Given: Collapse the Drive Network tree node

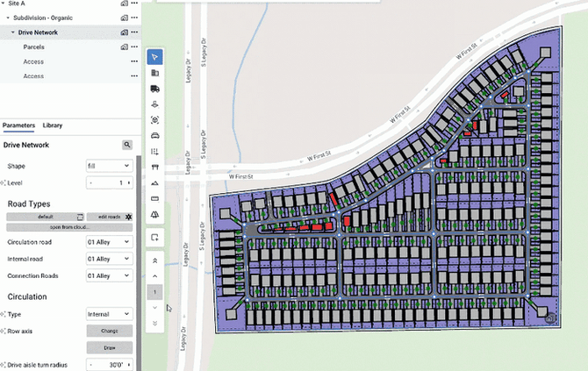Looking at the screenshot, I should click(13, 32).
